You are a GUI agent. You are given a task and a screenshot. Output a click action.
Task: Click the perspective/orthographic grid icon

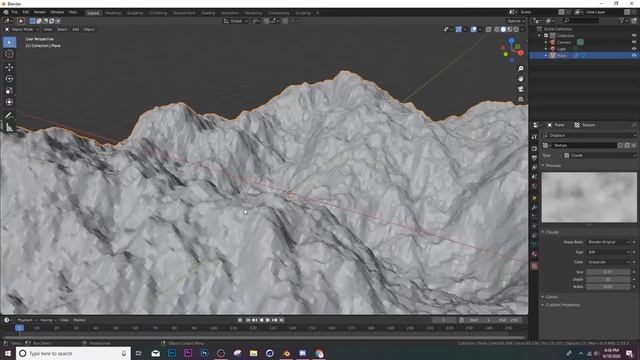coord(520,99)
